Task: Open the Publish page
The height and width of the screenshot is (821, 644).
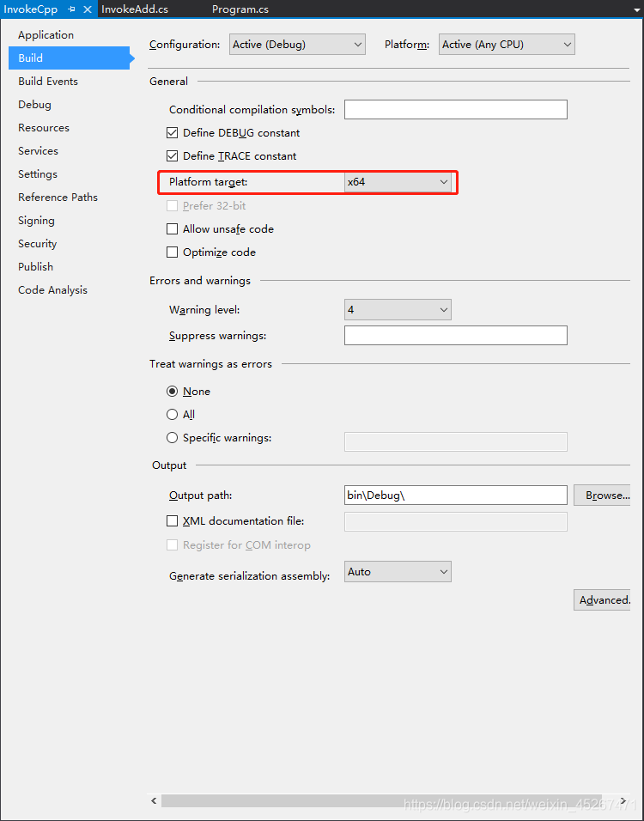Action: (x=35, y=266)
